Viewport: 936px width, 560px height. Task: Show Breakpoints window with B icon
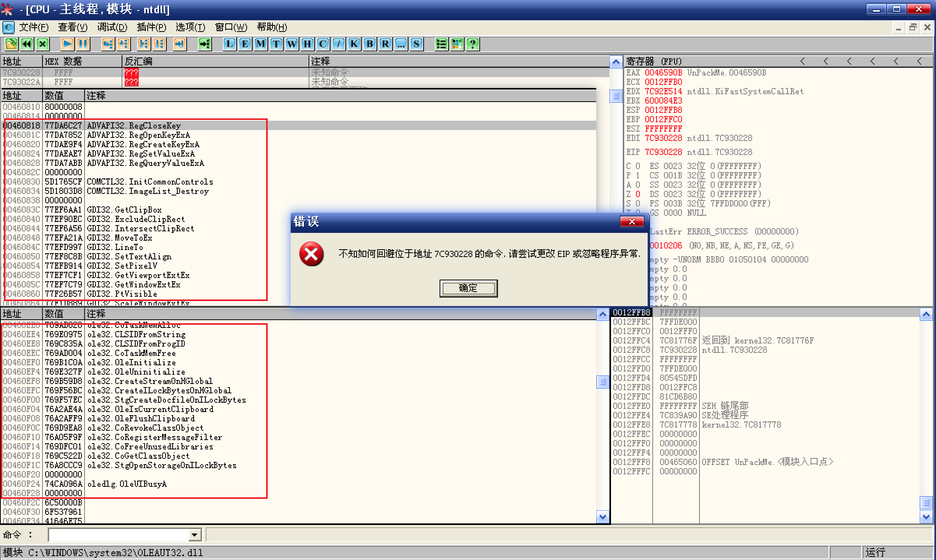369,44
